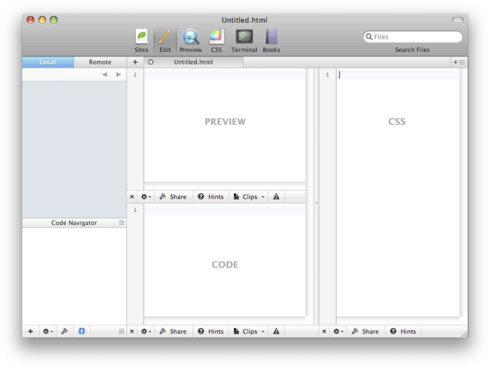The height and width of the screenshot is (368, 490).
Task: Click the plus button at the sidebar bottom
Action: pyautogui.click(x=30, y=331)
